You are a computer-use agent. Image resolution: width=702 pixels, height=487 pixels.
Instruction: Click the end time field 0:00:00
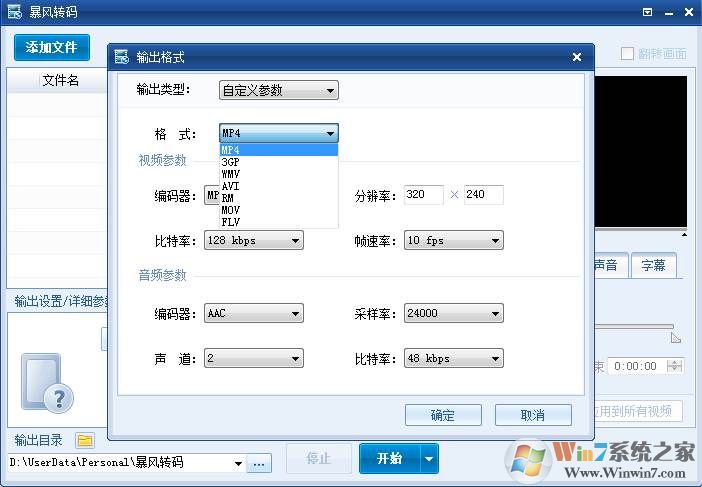(636, 366)
